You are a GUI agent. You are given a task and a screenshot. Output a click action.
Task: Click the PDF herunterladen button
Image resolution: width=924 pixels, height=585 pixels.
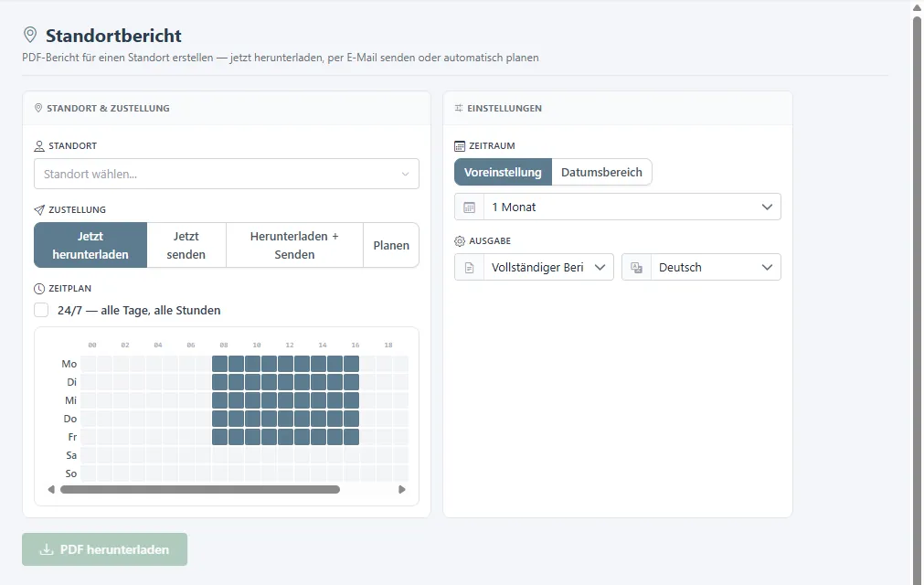point(105,549)
